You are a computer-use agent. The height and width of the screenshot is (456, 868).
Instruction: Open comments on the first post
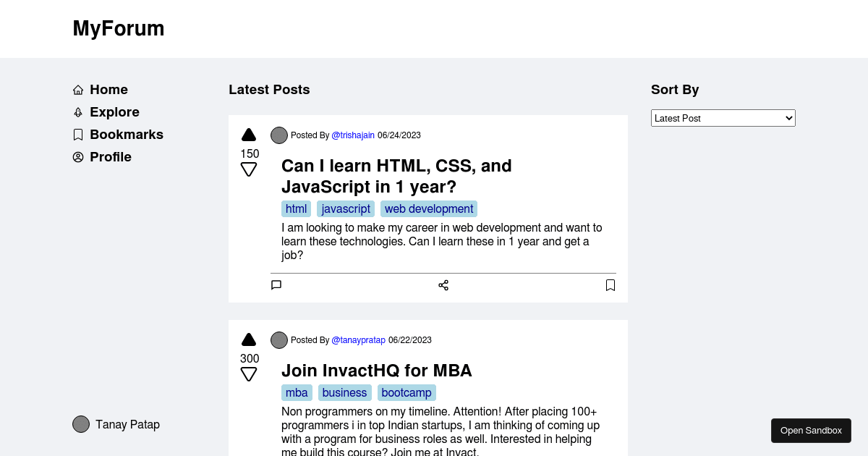(x=276, y=285)
